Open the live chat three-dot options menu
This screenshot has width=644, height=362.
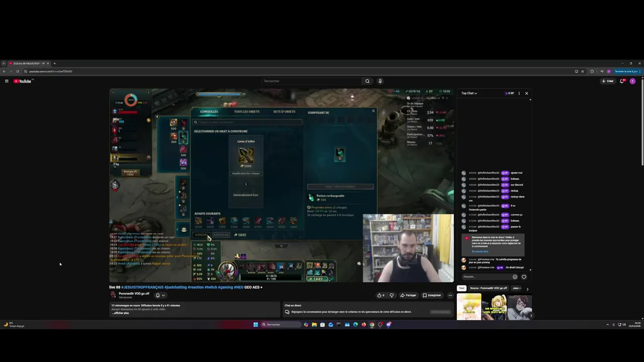tap(519, 93)
